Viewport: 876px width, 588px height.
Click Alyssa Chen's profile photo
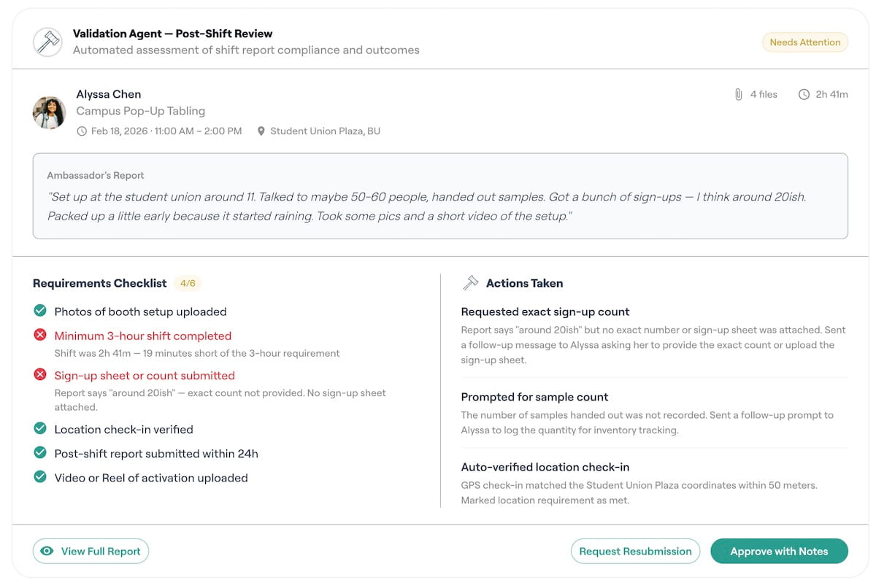50,112
